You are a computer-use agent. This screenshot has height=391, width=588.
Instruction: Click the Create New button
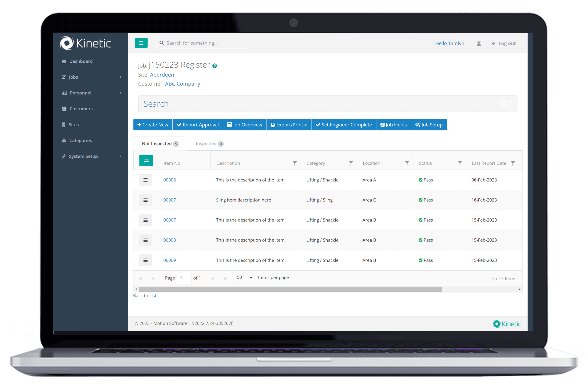tap(153, 124)
